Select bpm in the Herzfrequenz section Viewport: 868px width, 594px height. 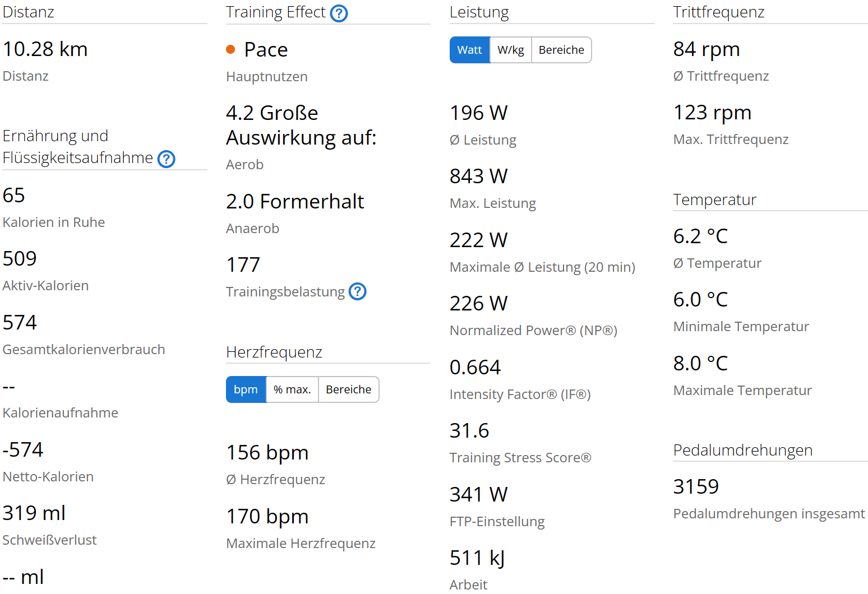(x=246, y=389)
